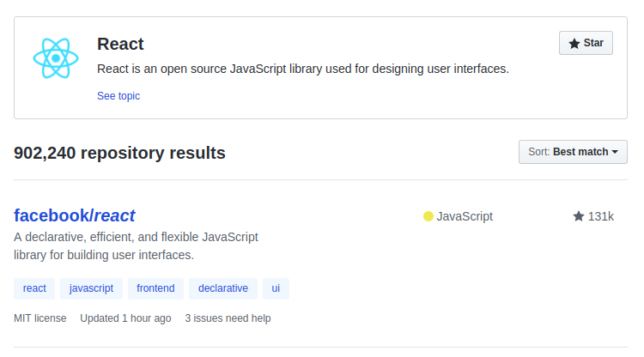
Task: Click the JavaScript language label
Action: [465, 216]
